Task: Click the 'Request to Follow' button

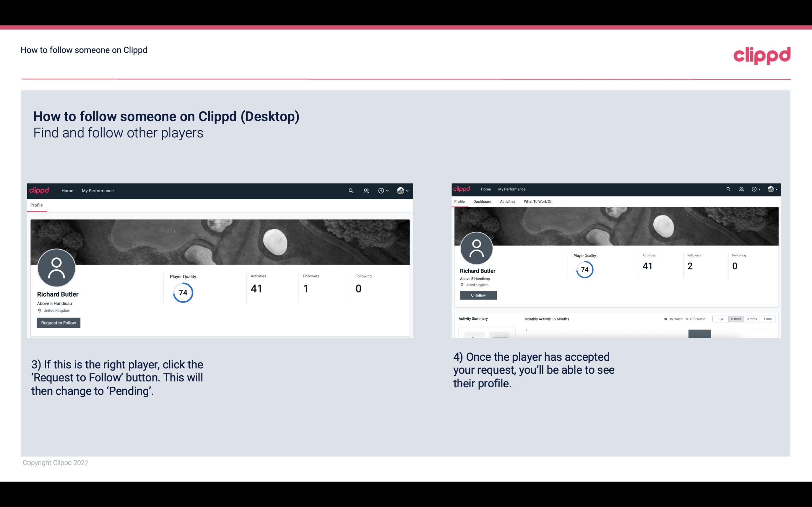Action: pos(58,323)
